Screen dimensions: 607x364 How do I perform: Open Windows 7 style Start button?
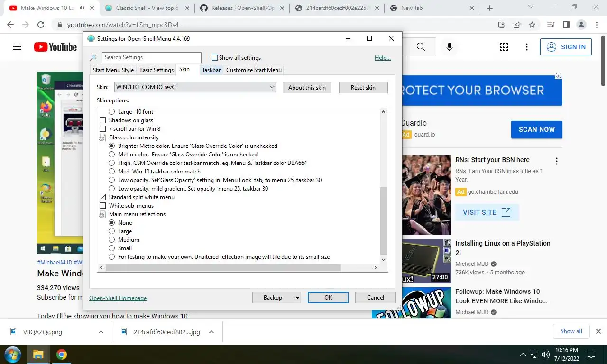(12, 354)
